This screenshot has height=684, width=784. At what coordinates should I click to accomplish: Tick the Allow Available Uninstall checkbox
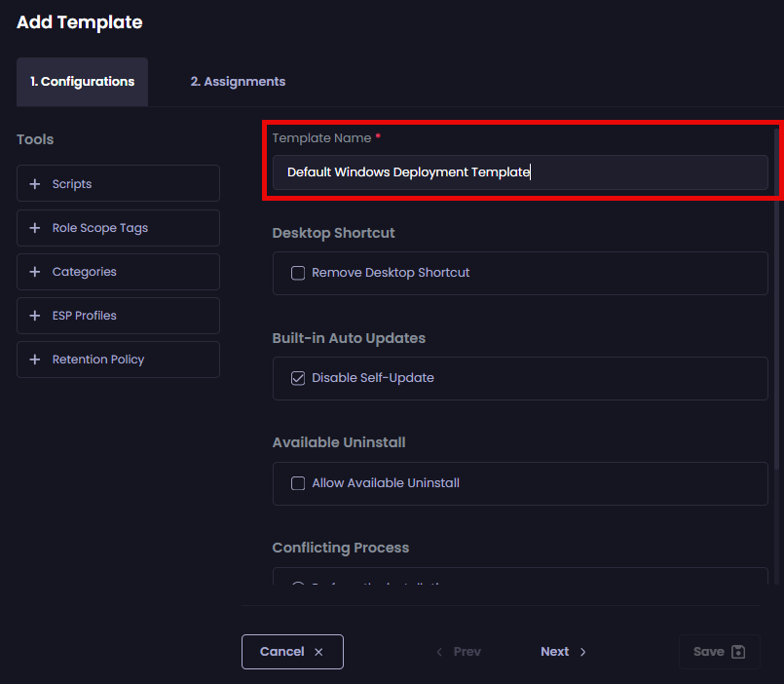pos(298,483)
